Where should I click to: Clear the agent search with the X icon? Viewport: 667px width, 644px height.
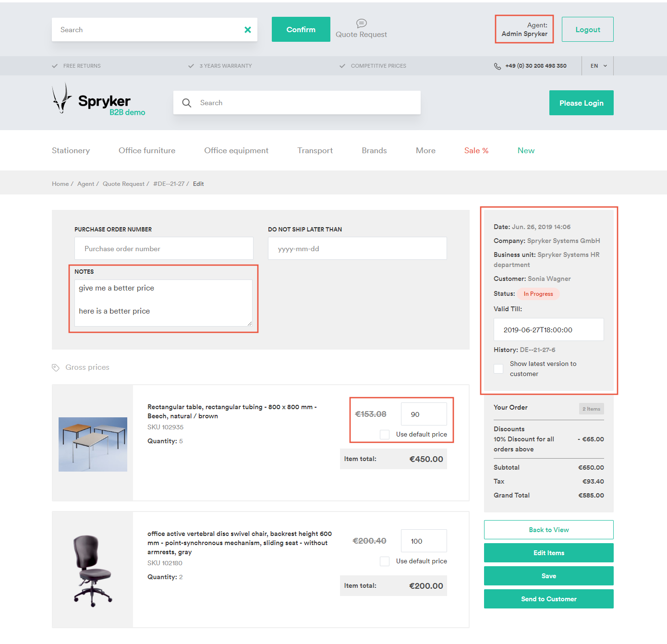[248, 30]
